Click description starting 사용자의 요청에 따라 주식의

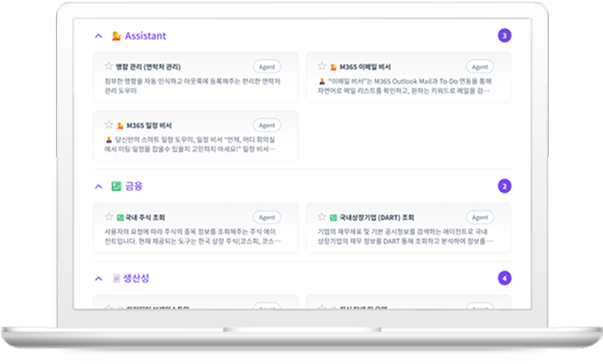[x=192, y=237]
